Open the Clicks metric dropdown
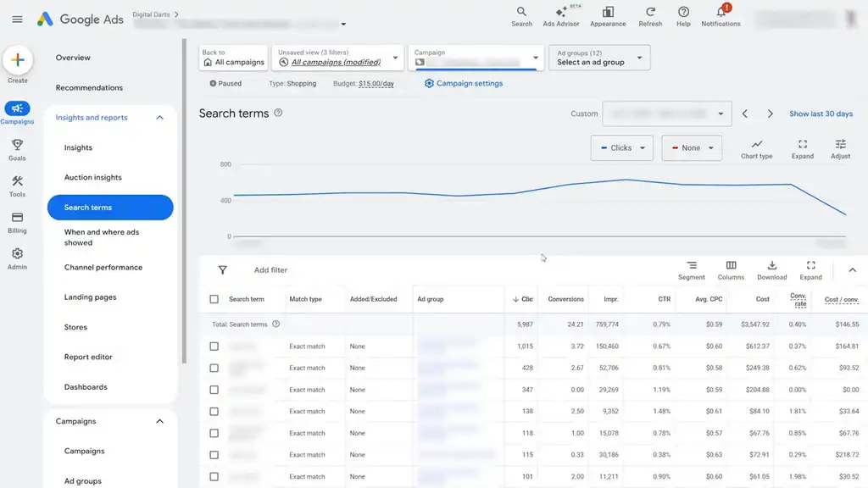This screenshot has width=868, height=488. [x=621, y=147]
